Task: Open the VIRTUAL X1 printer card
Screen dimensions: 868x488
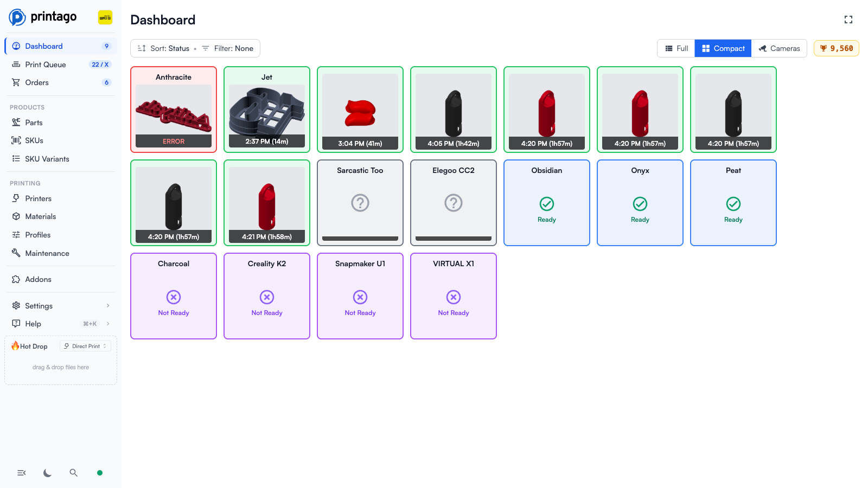Action: tap(454, 296)
